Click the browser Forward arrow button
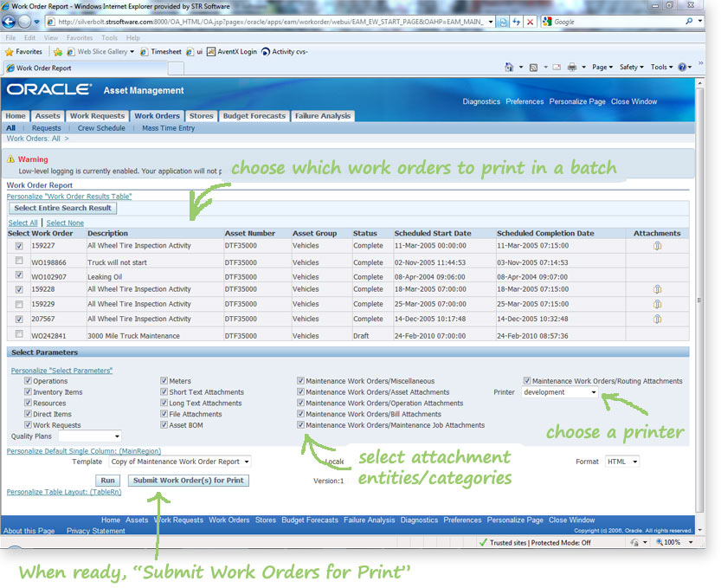 click(24, 22)
